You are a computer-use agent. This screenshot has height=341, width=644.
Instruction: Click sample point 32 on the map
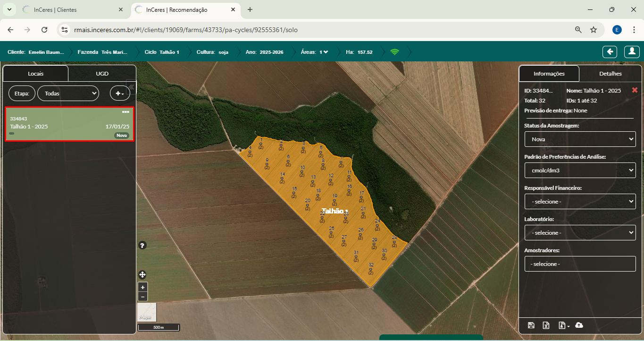(x=371, y=269)
